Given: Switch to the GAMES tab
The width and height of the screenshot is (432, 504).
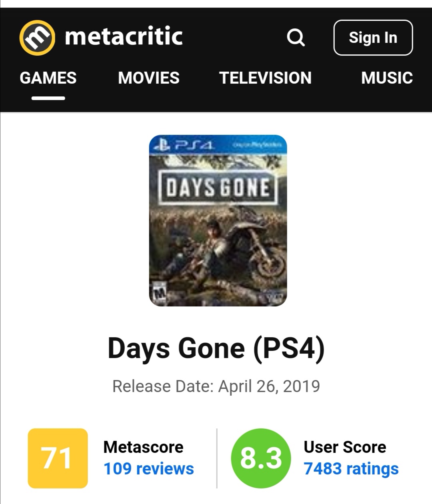Looking at the screenshot, I should coord(48,78).
